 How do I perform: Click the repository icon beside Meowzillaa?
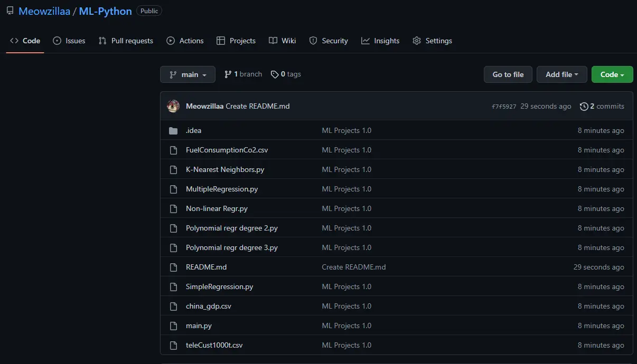click(x=10, y=11)
